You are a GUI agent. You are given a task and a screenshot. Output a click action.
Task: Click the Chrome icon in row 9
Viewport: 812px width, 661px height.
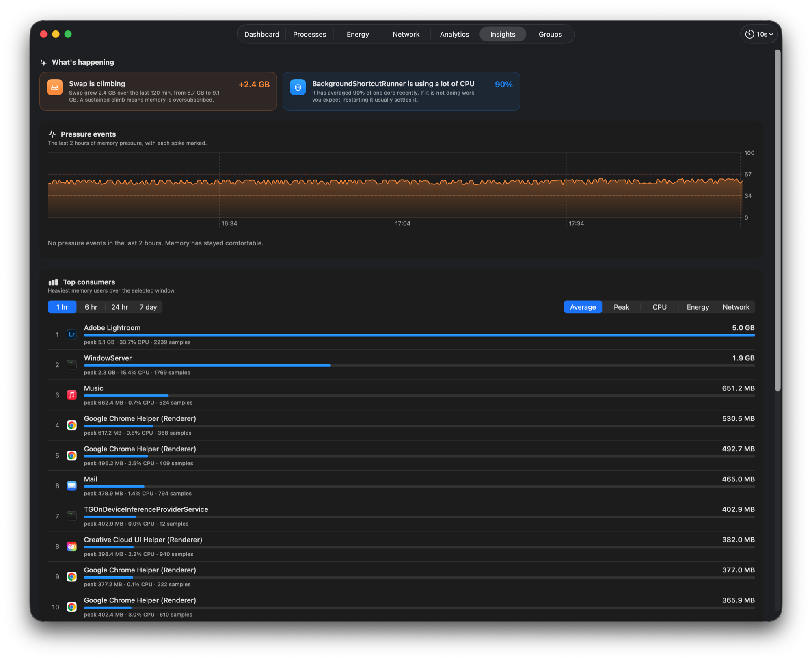[72, 576]
